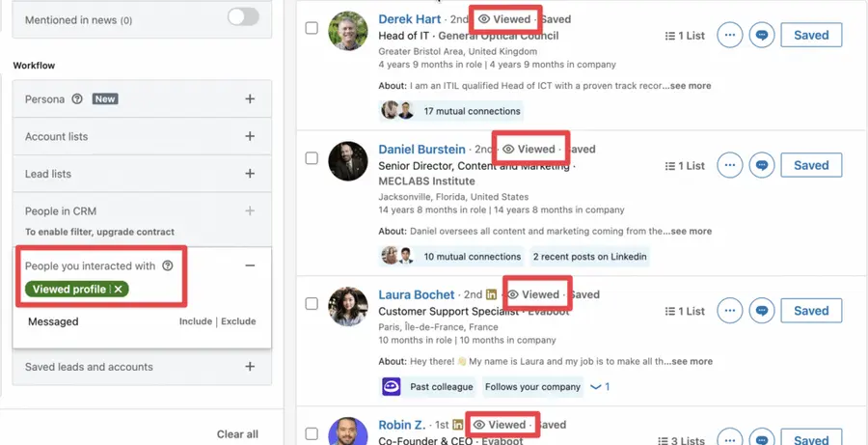Open 2 recent posts on Linkedin tag
This screenshot has height=445, width=868.
[589, 257]
